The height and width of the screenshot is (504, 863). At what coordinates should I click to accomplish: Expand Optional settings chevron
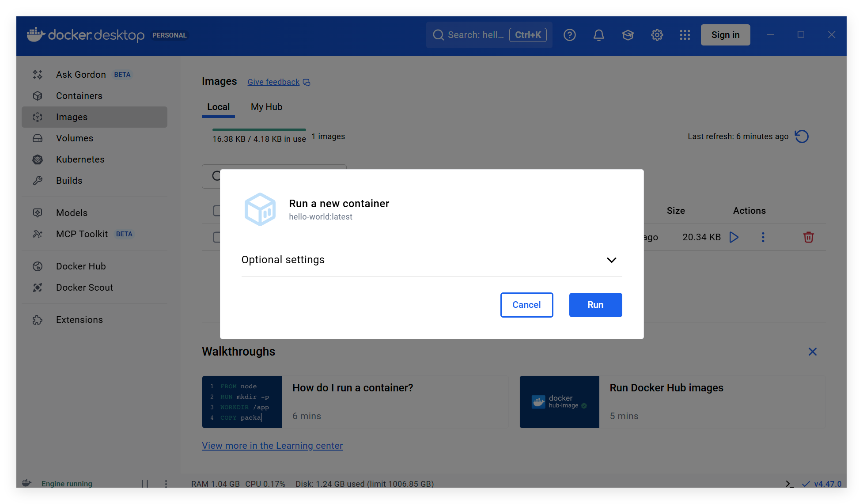click(x=611, y=260)
